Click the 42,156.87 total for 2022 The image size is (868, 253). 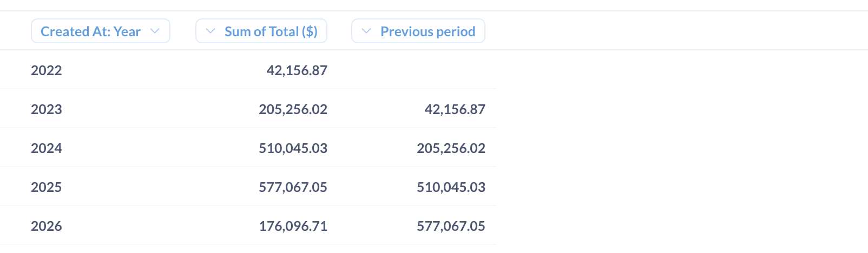tap(297, 70)
